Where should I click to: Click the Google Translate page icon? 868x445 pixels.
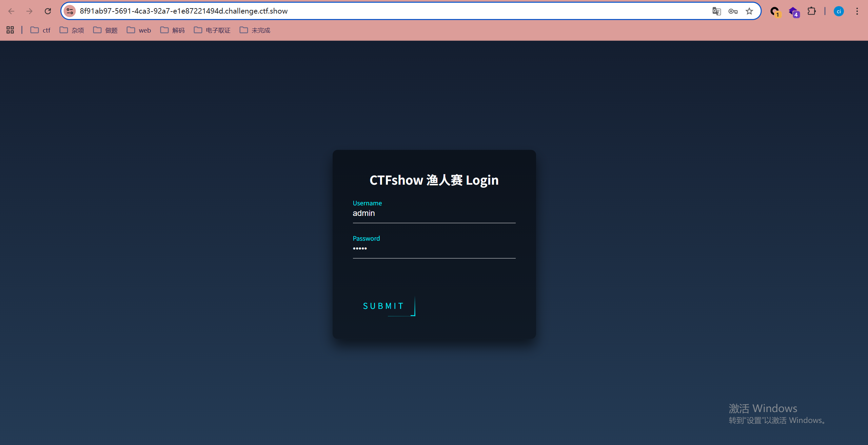click(x=716, y=11)
